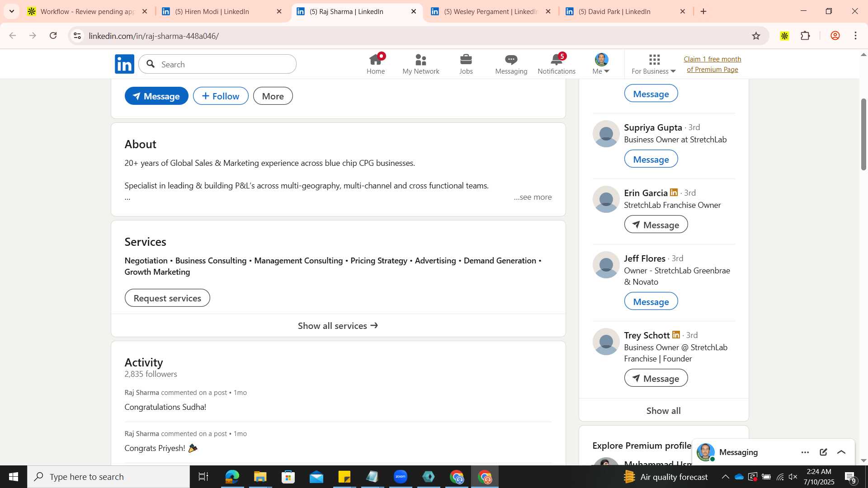Open new browser tab
This screenshot has height=488, width=868.
click(x=703, y=11)
